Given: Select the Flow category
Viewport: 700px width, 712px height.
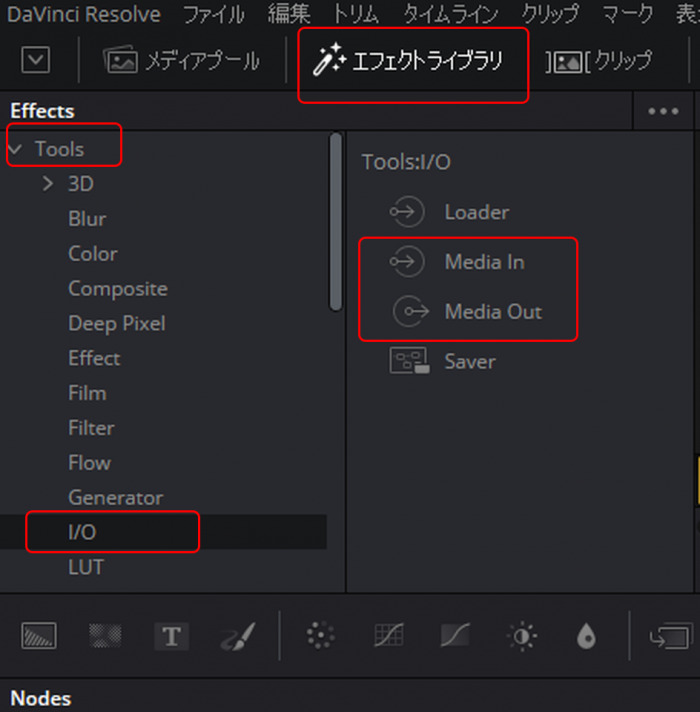Looking at the screenshot, I should click(89, 463).
